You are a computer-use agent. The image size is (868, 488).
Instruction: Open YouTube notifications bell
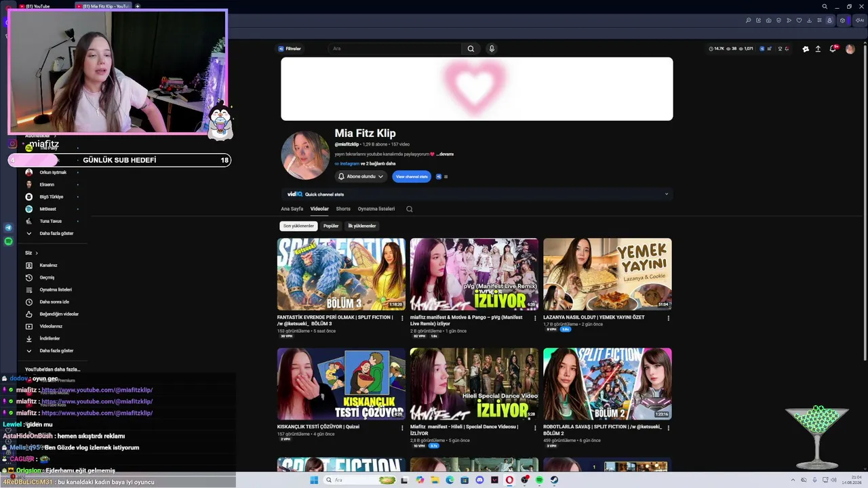(x=833, y=49)
